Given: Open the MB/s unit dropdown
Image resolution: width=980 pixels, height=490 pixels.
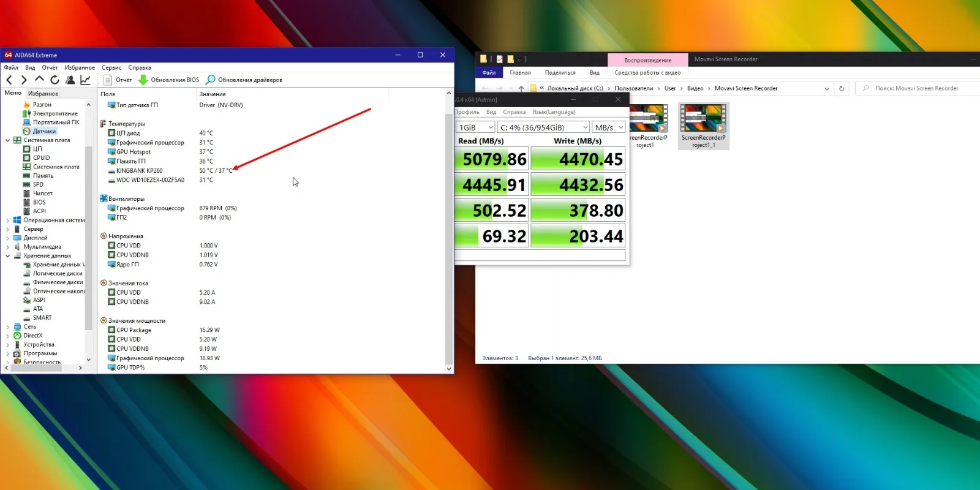Looking at the screenshot, I should 609,127.
